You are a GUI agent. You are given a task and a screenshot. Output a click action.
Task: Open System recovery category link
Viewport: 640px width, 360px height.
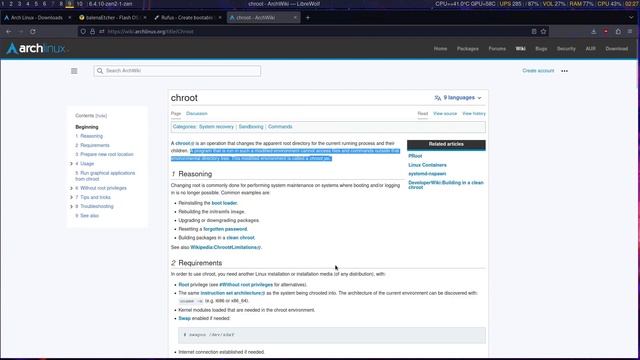[x=216, y=127]
